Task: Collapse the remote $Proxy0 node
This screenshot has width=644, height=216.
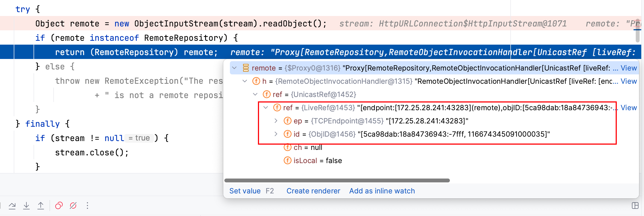Action: click(234, 68)
